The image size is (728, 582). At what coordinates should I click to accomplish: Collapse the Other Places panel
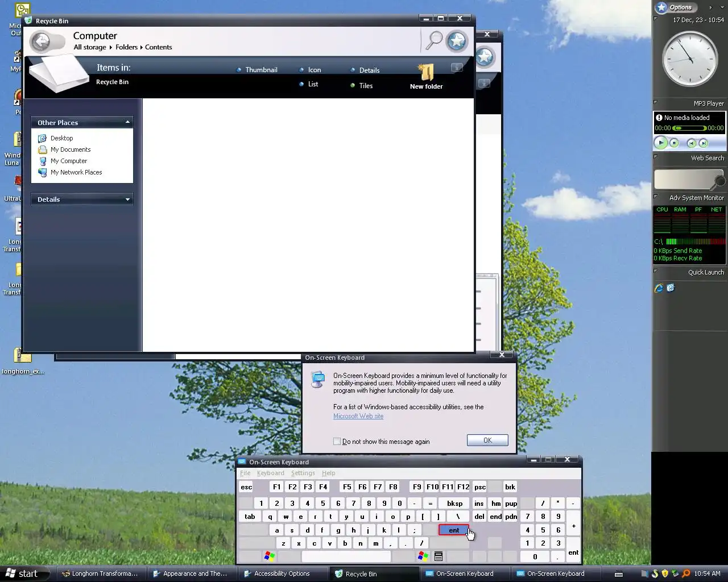(x=127, y=122)
